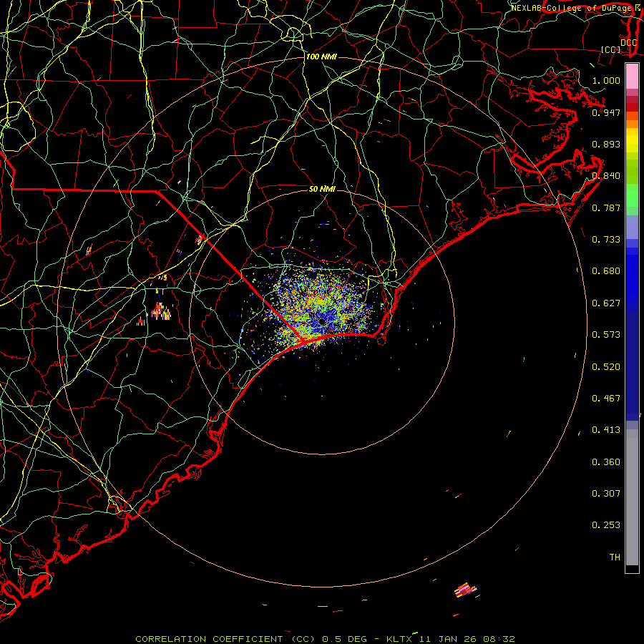Pick the bright green color bar segment

pyautogui.click(x=632, y=195)
